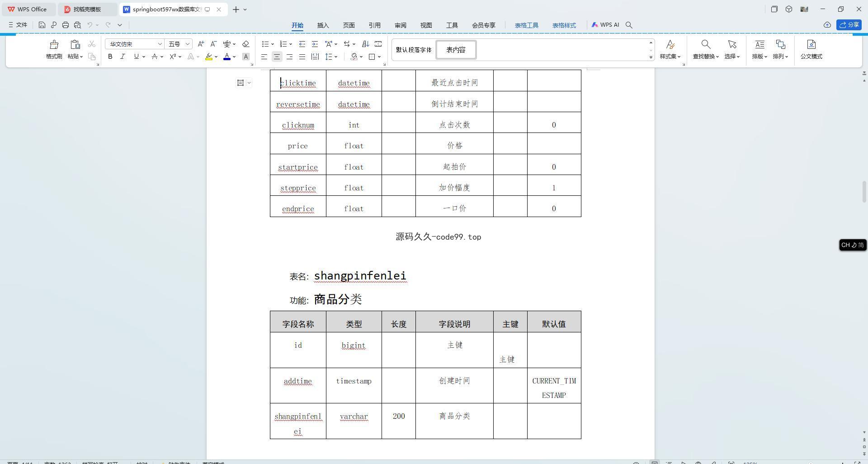Click the distributed alignment icon
Viewport: 868px width, 464px height.
click(x=315, y=57)
